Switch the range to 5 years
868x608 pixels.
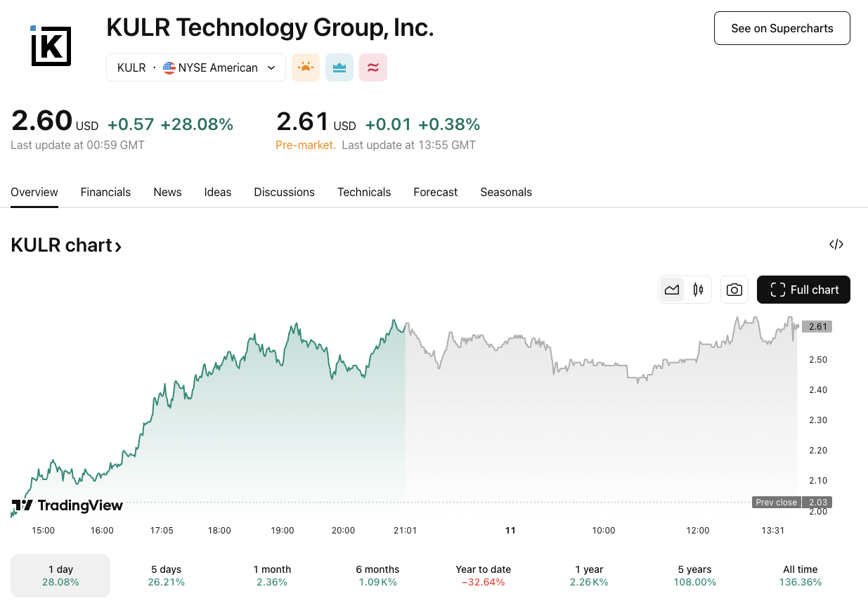point(694,575)
